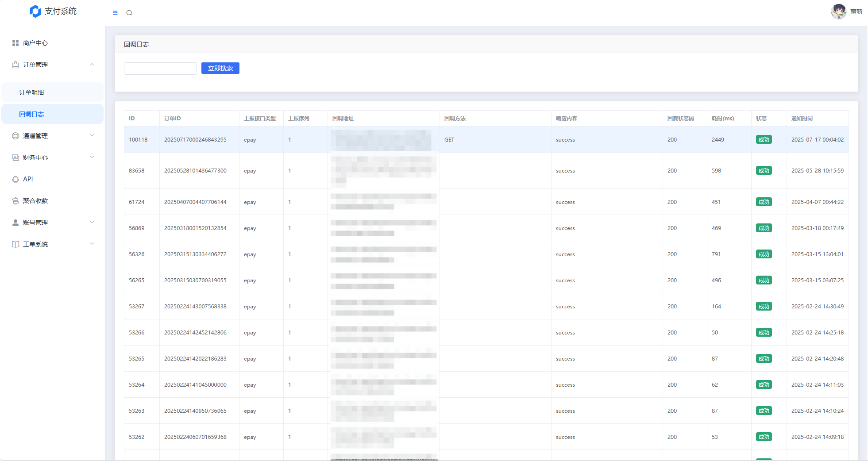The width and height of the screenshot is (868, 461).
Task: Select the 回调日志 menu item
Action: point(31,114)
